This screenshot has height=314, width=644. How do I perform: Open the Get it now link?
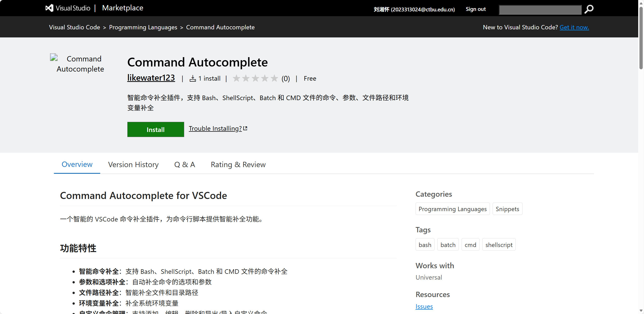pos(574,27)
